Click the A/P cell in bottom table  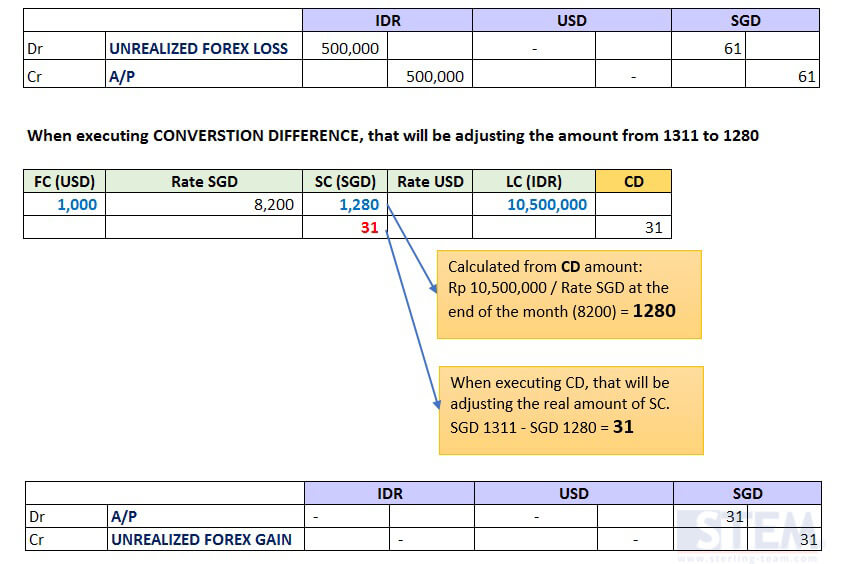(206, 516)
